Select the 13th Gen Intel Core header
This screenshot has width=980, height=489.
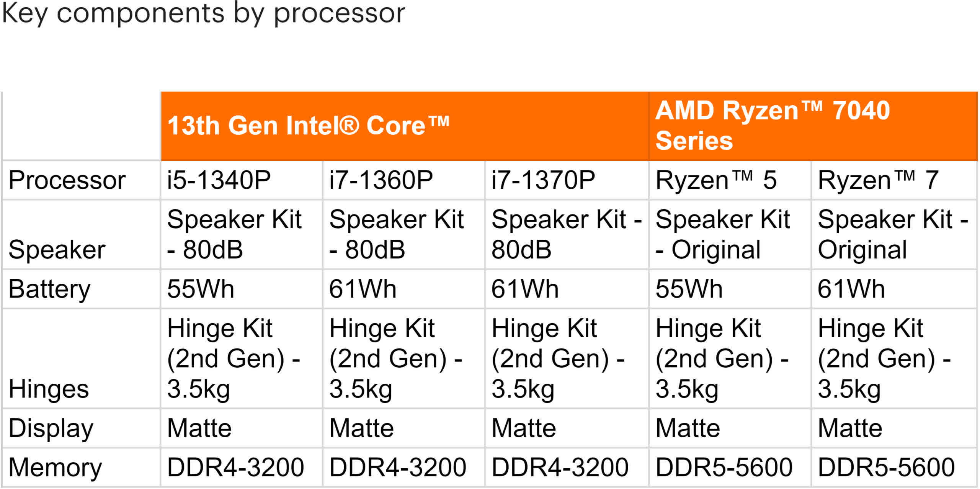(x=405, y=126)
